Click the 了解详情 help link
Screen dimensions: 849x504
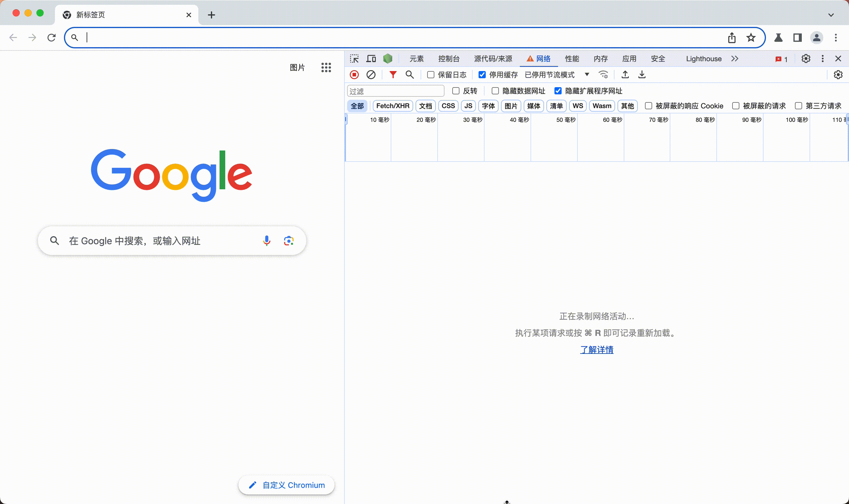[x=596, y=350]
